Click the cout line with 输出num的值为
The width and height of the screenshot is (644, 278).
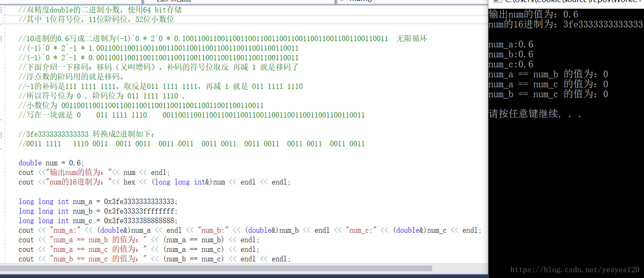point(94,172)
